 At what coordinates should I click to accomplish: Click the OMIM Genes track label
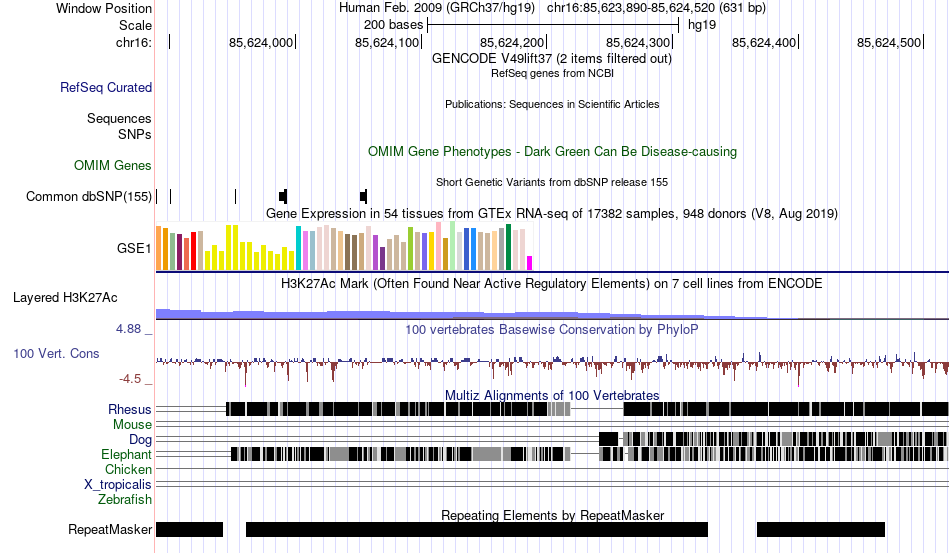pos(113,165)
